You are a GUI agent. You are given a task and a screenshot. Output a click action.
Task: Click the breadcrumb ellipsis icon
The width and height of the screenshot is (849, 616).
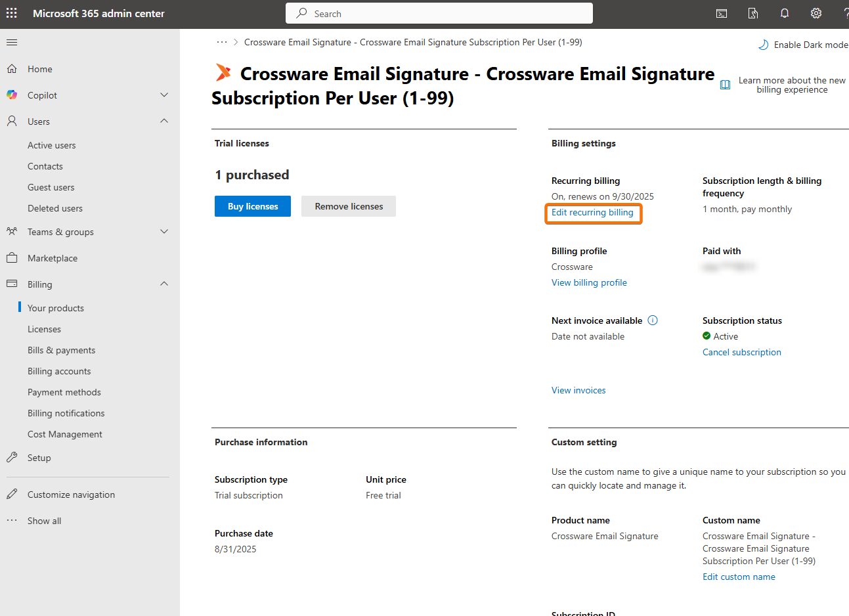click(222, 42)
